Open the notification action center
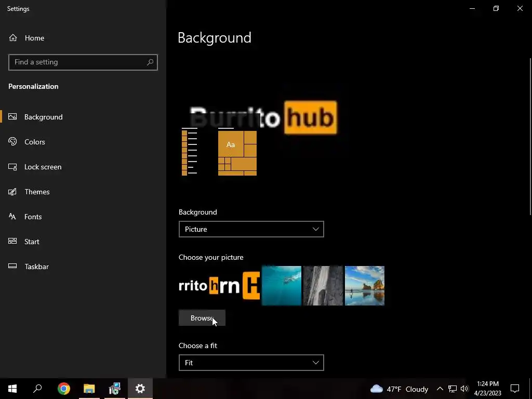The width and height of the screenshot is (532, 399). tap(515, 389)
